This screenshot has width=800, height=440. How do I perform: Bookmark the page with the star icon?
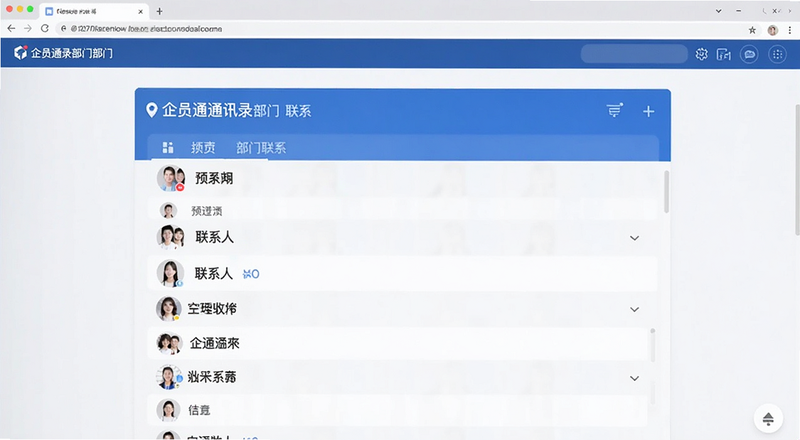pyautogui.click(x=752, y=30)
